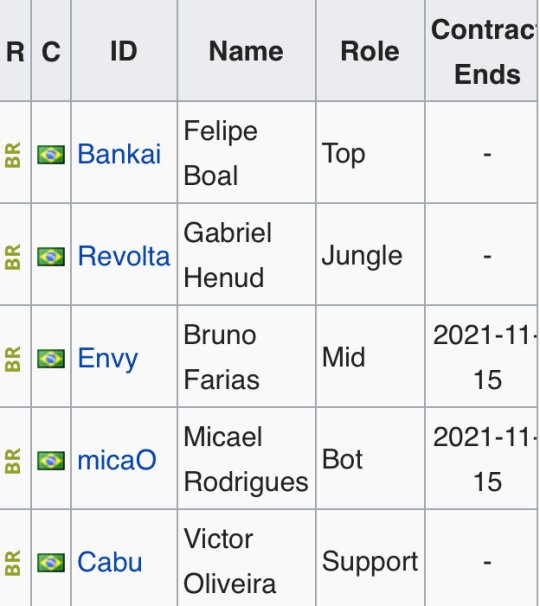Click the BR region badge in Bankai row

pyautogui.click(x=13, y=155)
